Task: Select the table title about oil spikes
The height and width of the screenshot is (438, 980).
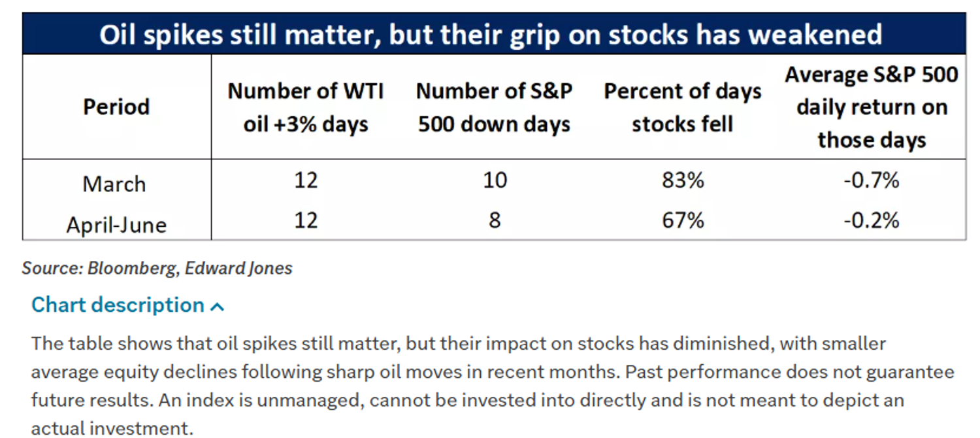Action: (x=491, y=34)
